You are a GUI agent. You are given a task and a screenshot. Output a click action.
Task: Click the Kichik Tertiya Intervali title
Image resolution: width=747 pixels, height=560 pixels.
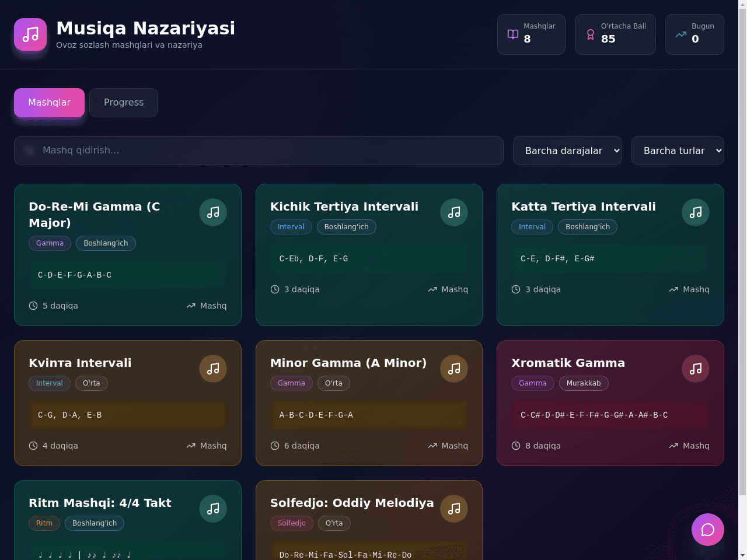344,206
